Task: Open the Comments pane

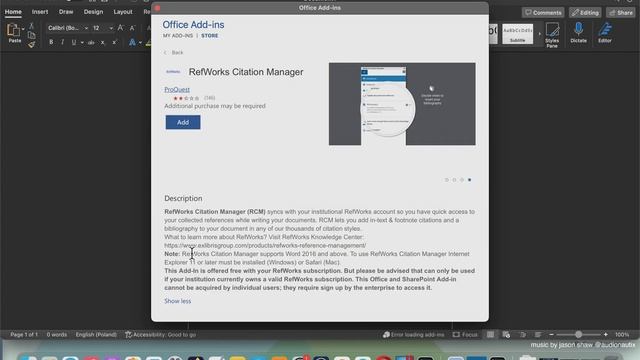Action: click(543, 13)
